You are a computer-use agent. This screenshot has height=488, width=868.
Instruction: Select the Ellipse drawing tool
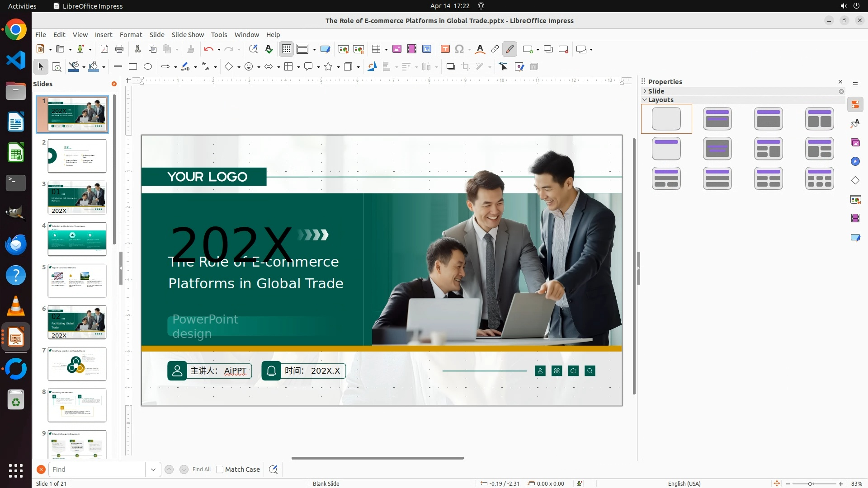point(148,67)
